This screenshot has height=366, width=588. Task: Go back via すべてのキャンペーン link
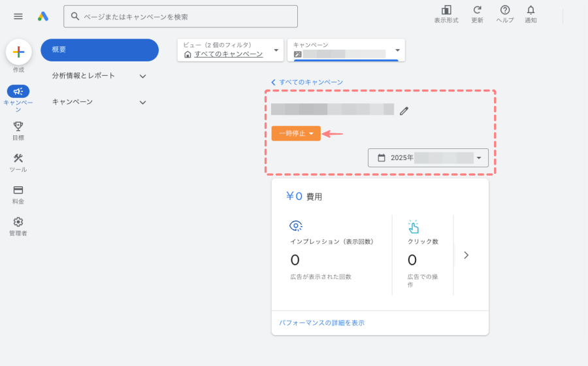point(307,82)
